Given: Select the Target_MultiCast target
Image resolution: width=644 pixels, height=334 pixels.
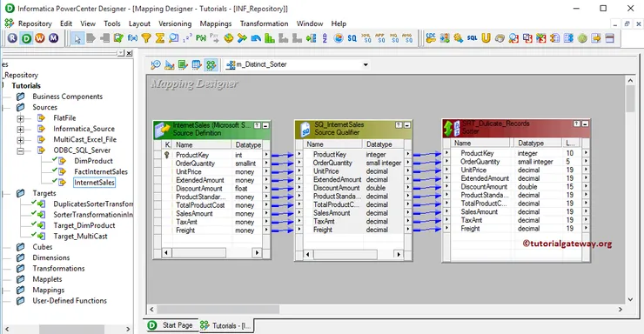Looking at the screenshot, I should pyautogui.click(x=80, y=236).
